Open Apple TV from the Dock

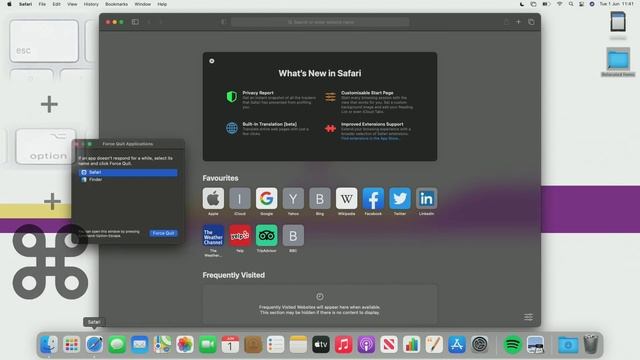(x=321, y=344)
